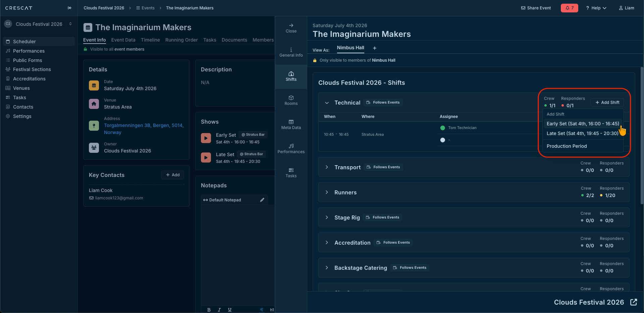
Task: Edit Default Notepad with pencil icon
Action: coord(262,200)
